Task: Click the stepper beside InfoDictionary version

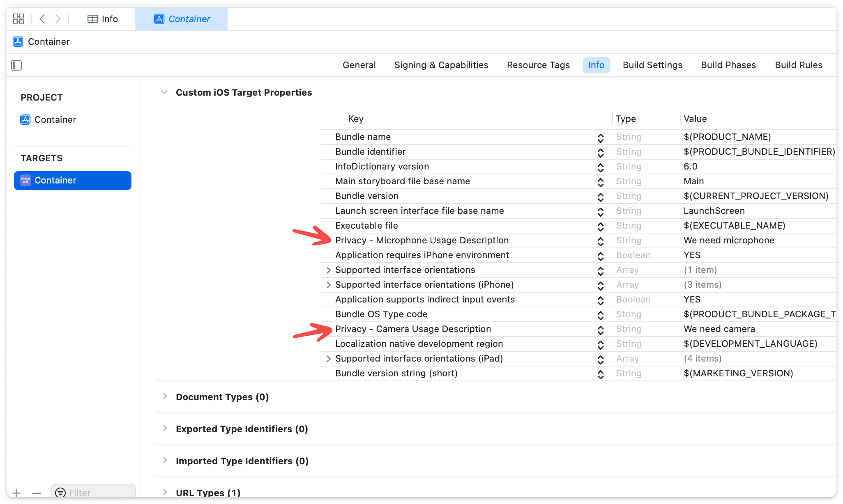Action: (x=601, y=166)
